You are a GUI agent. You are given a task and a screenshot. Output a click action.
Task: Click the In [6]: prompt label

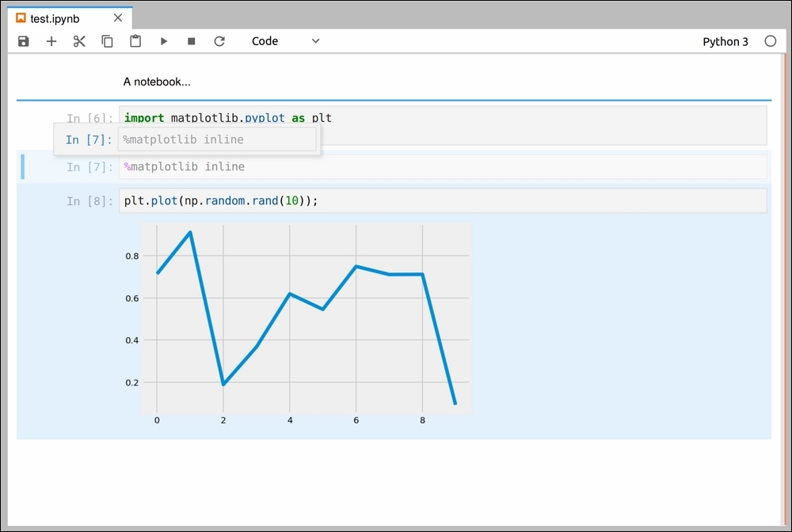tap(89, 118)
